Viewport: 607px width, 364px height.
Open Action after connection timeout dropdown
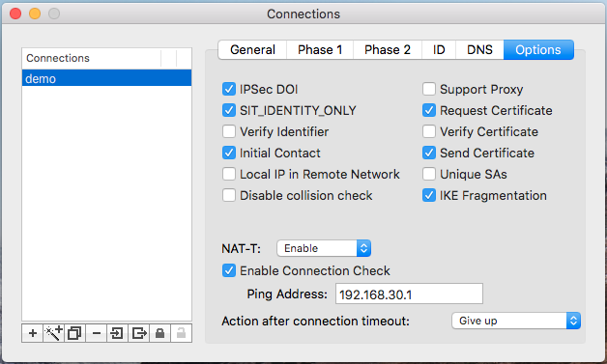pos(516,321)
